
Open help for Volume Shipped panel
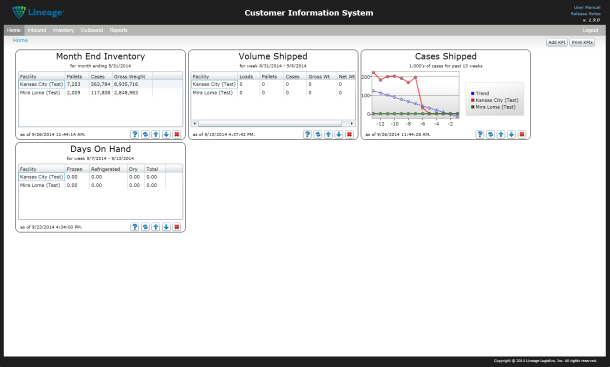(x=307, y=134)
